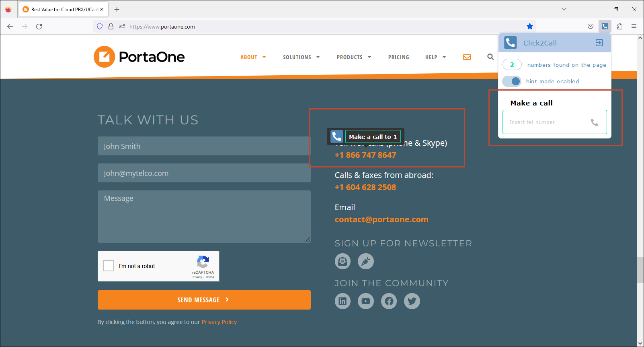
Task: Open a new browser tab
Action: click(117, 9)
